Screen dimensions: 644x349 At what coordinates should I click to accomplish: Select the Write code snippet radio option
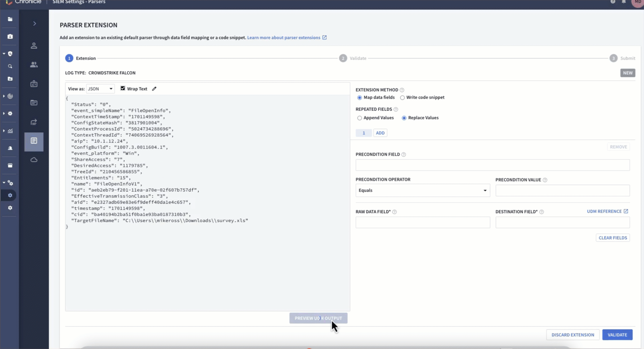pyautogui.click(x=402, y=98)
